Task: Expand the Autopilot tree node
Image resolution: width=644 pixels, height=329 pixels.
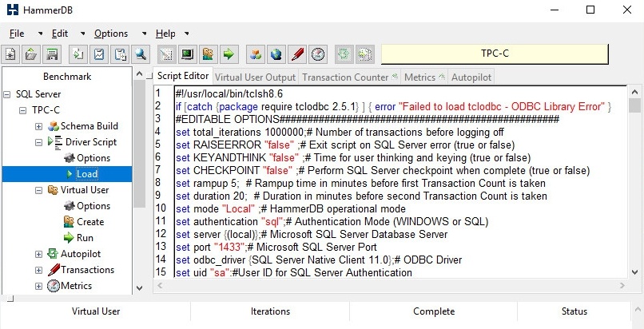Action: pyautogui.click(x=38, y=255)
